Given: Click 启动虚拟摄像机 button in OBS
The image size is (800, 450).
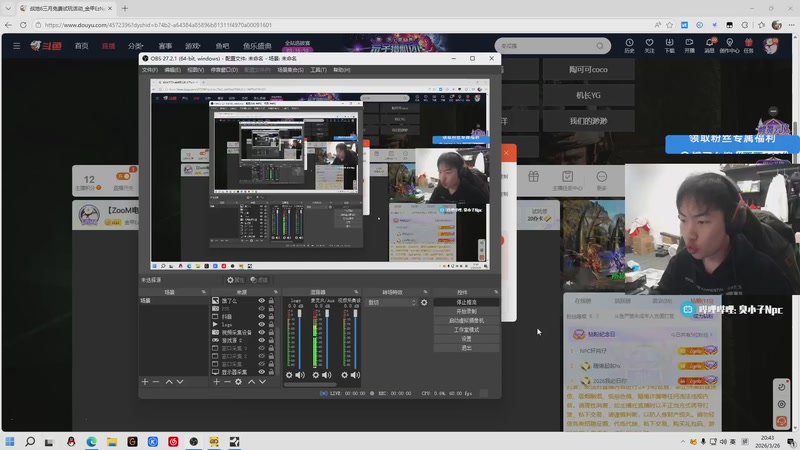Looking at the screenshot, I should (466, 320).
